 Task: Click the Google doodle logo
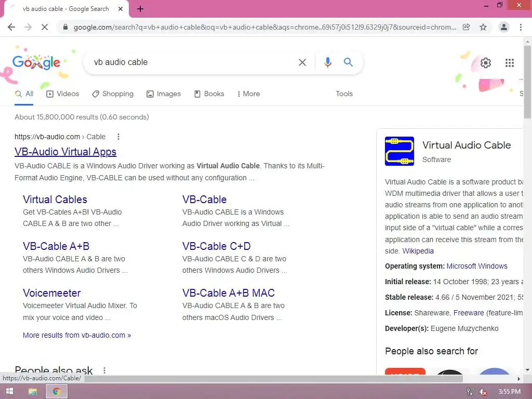coord(36,62)
